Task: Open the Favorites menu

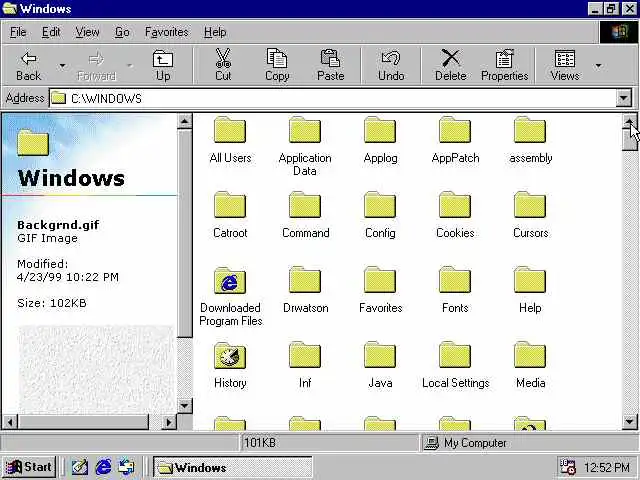Action: coord(167,32)
